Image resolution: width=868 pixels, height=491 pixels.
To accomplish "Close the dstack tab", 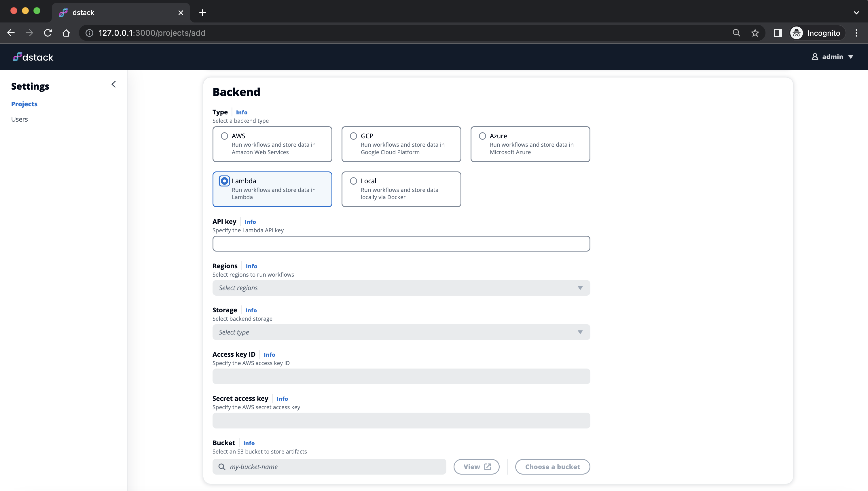I will click(x=181, y=13).
